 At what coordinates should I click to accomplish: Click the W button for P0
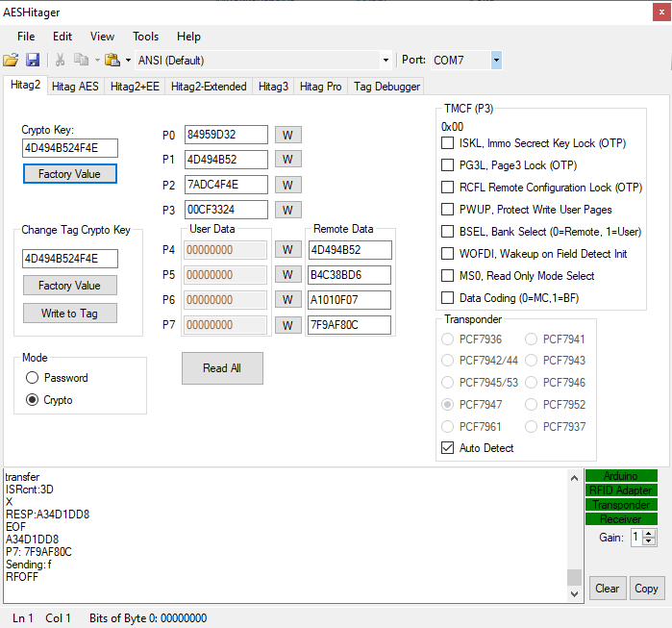point(288,135)
